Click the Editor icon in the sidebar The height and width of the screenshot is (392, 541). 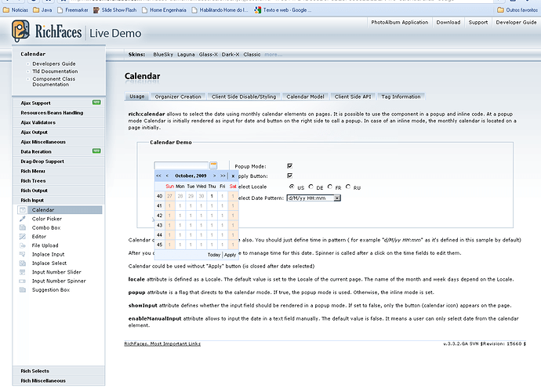coord(23,236)
